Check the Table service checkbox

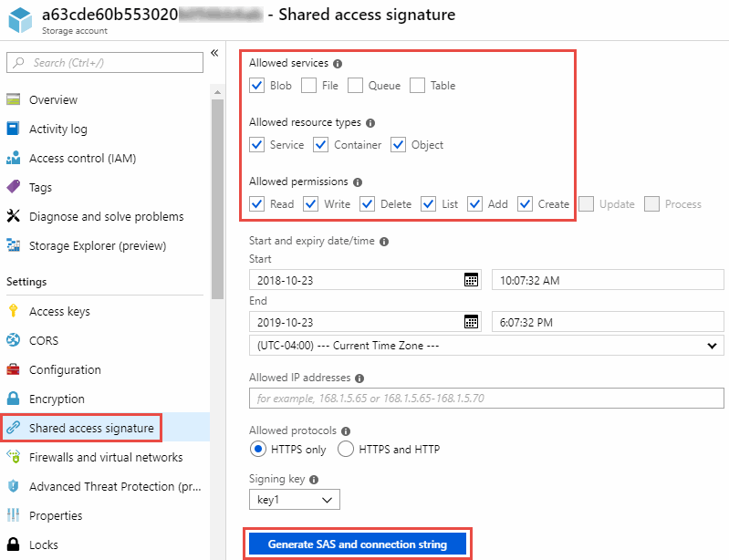tap(418, 86)
